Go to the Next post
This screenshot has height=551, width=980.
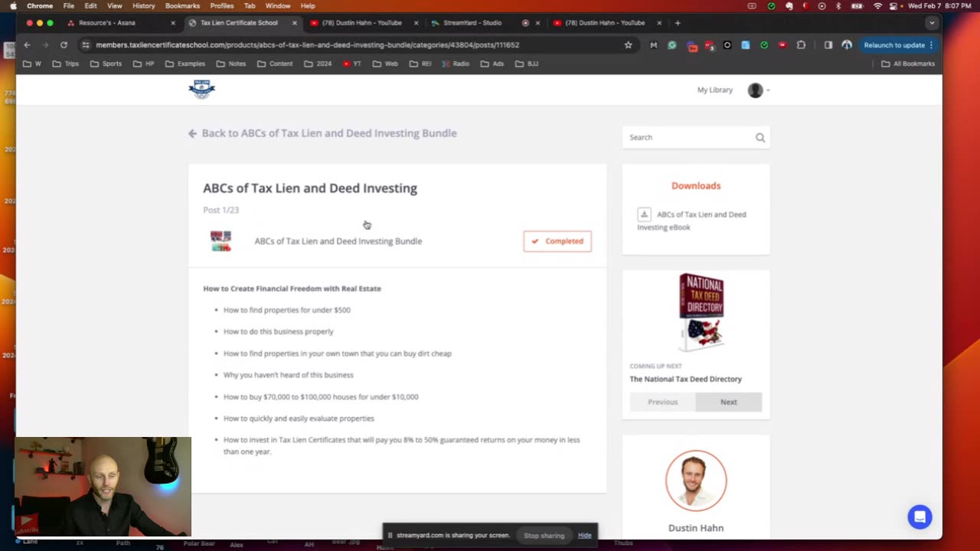[x=729, y=402]
